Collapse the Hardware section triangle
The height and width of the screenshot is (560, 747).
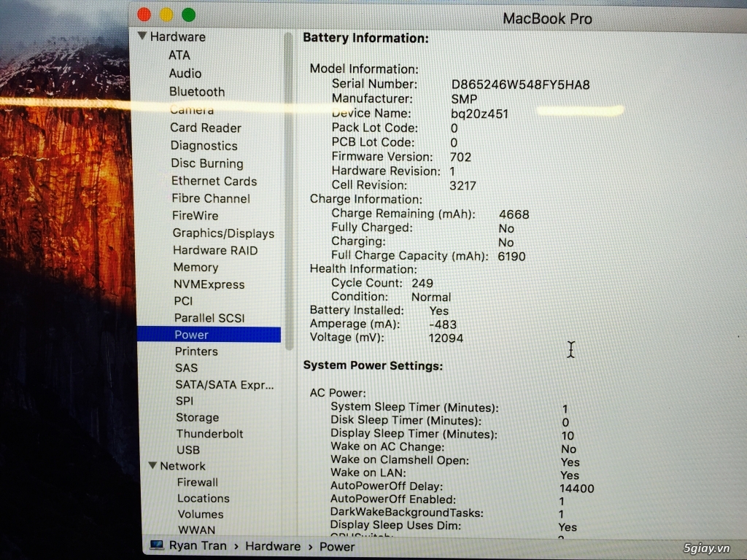(142, 36)
